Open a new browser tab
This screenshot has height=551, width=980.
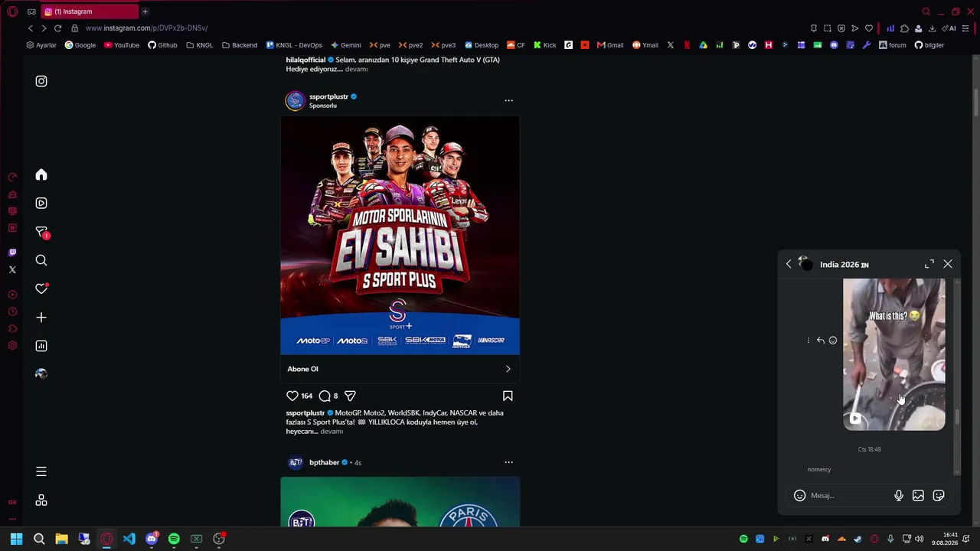click(145, 11)
